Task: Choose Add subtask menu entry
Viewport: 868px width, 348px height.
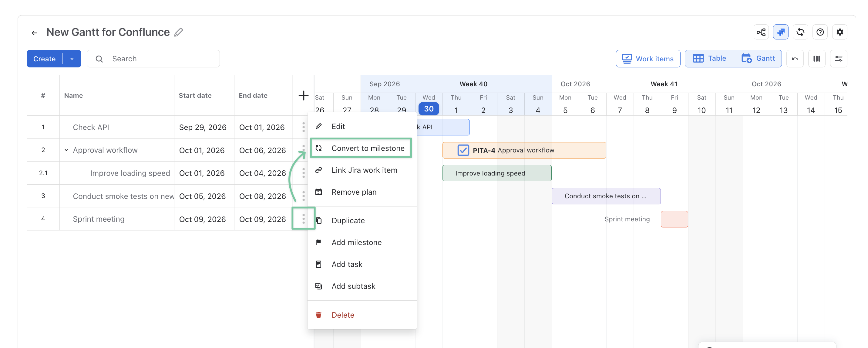Action: [x=362, y=287]
